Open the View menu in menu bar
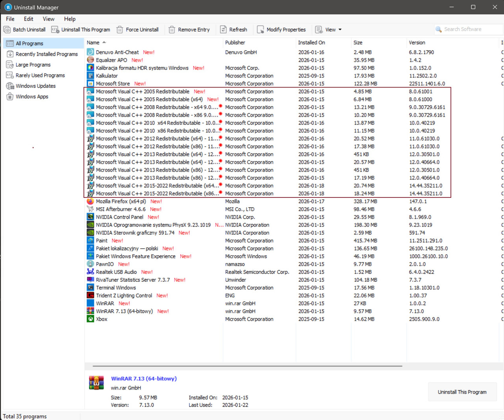Viewport: 504px width, 420px height. point(48,19)
